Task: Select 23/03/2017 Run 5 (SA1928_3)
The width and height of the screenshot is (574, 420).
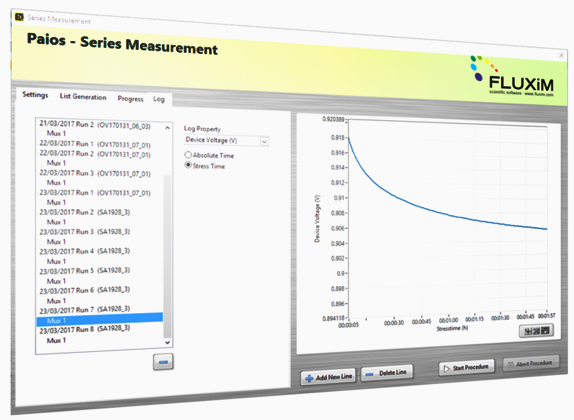Action: pos(85,271)
